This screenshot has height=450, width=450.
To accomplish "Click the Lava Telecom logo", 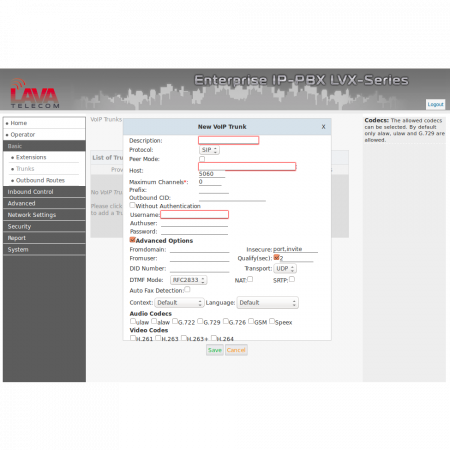I will [x=35, y=93].
